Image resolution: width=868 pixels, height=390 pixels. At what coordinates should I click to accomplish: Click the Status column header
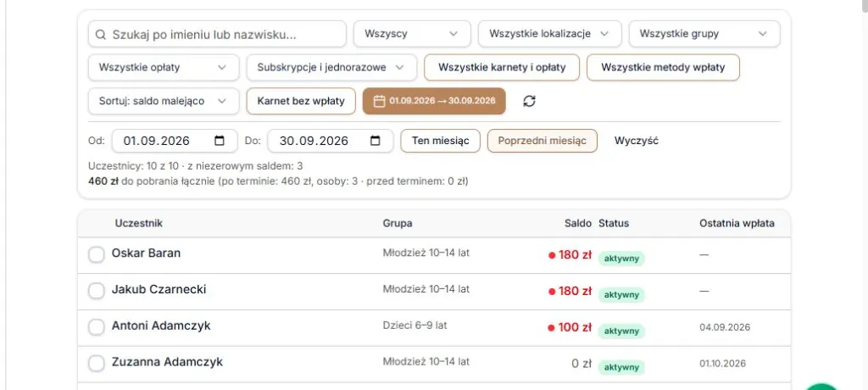[614, 223]
